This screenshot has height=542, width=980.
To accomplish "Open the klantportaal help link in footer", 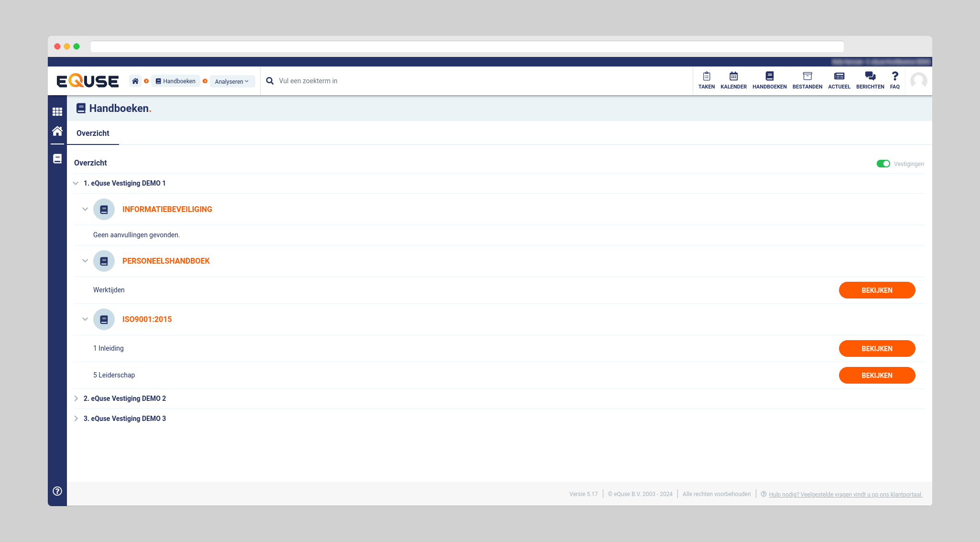I will pos(845,494).
